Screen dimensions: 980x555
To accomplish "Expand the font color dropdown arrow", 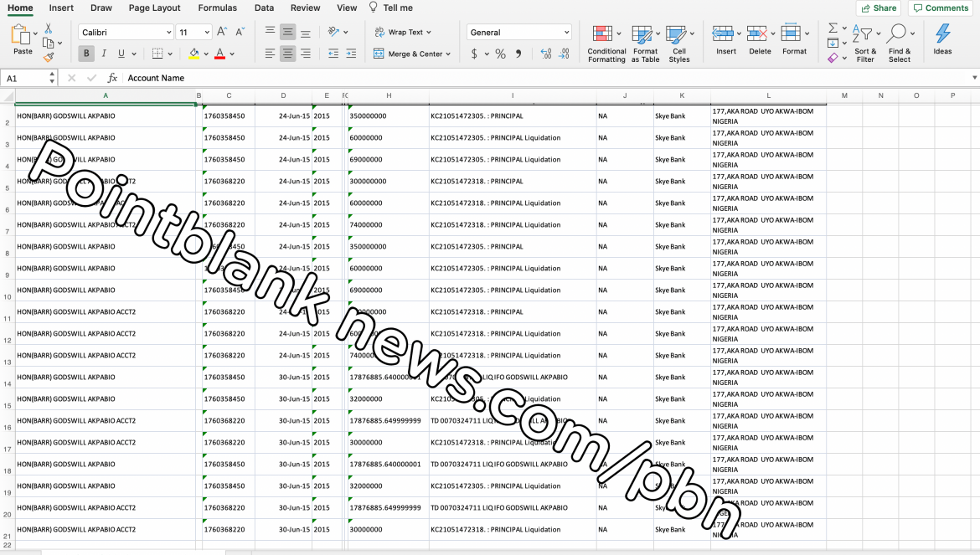I will pyautogui.click(x=232, y=54).
